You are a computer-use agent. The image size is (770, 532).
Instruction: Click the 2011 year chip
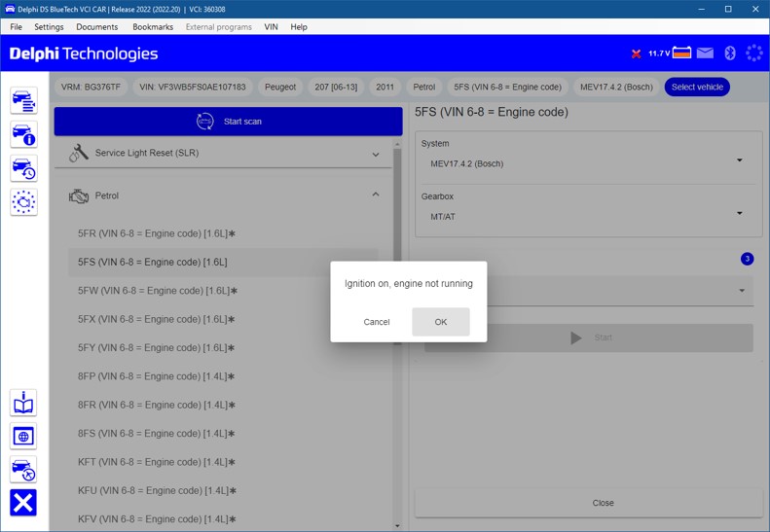(385, 87)
